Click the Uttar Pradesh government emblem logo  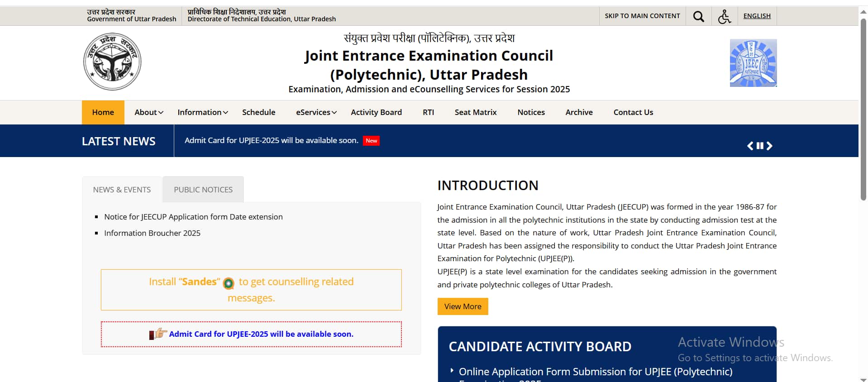pos(112,62)
